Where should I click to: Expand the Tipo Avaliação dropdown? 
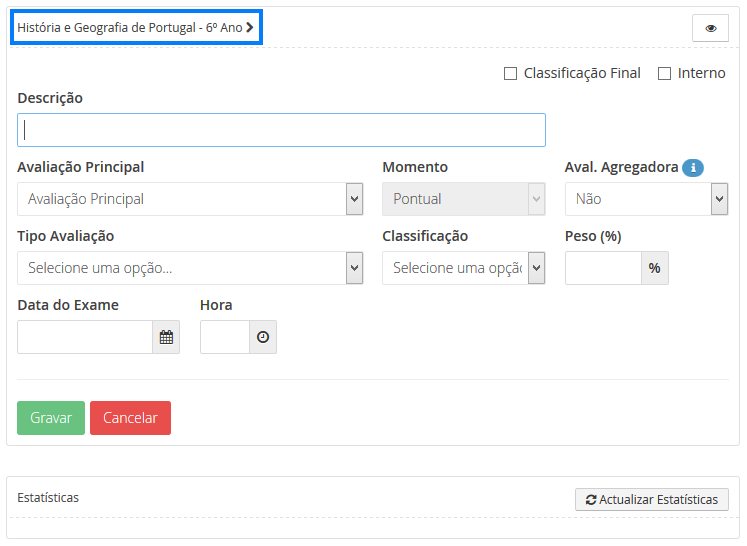190,268
